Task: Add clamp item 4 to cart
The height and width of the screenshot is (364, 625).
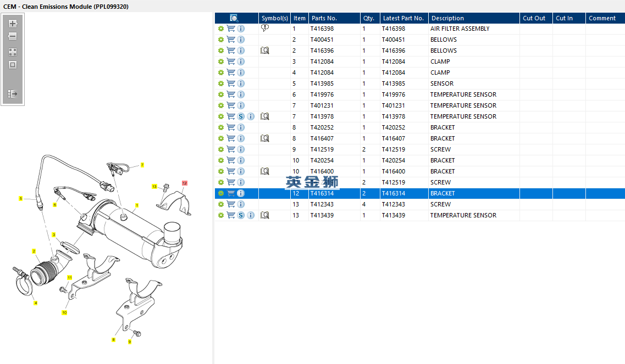Action: (231, 72)
